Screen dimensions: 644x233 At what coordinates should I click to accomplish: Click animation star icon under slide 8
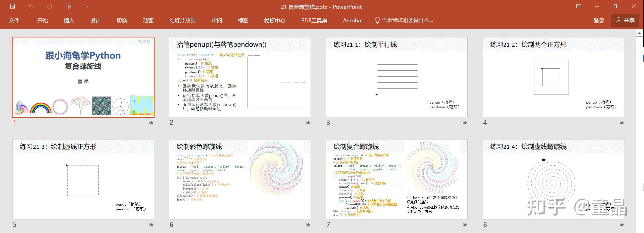[621, 225]
